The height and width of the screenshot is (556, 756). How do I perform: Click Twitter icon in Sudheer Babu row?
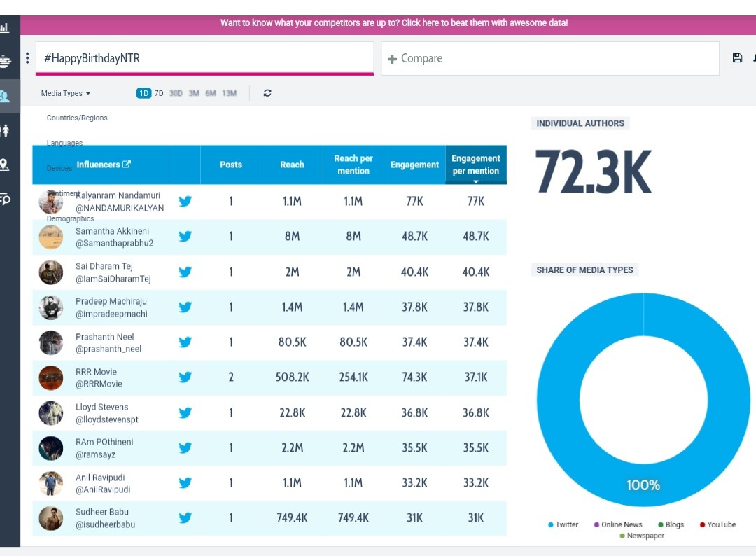185,518
